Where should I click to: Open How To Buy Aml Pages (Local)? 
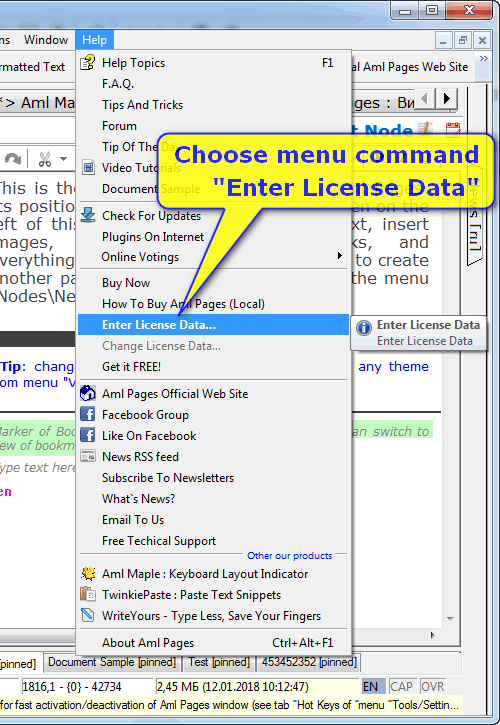coord(213,304)
